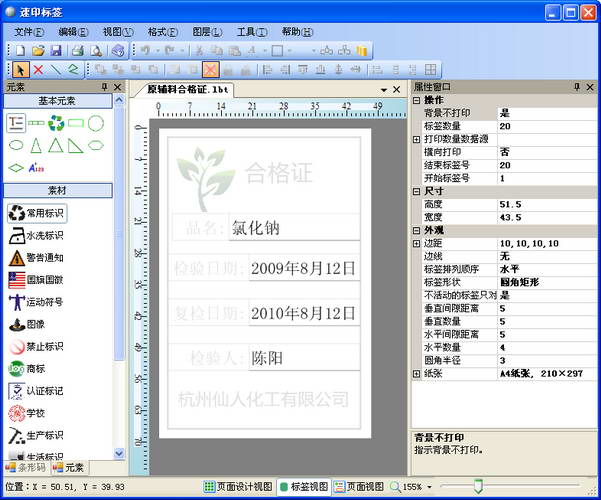The image size is (601, 500).
Task: Select the 原辅料合格证.lbt document tab
Action: (186, 90)
